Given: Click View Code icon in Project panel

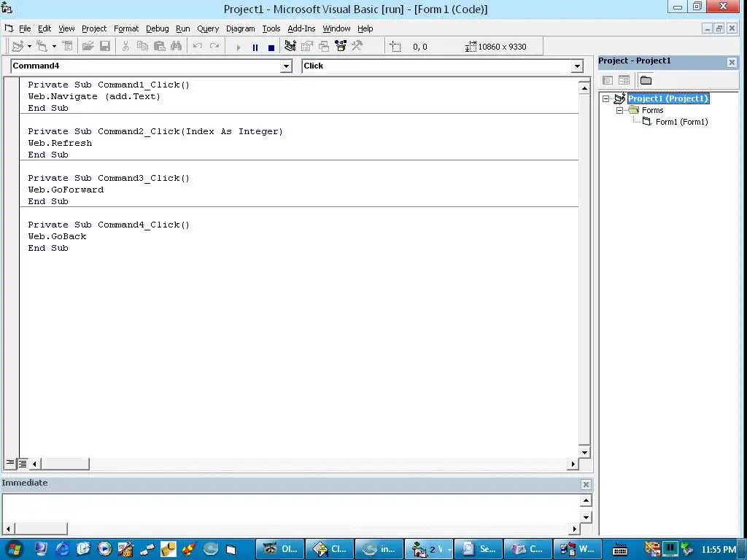Looking at the screenshot, I should [x=608, y=80].
